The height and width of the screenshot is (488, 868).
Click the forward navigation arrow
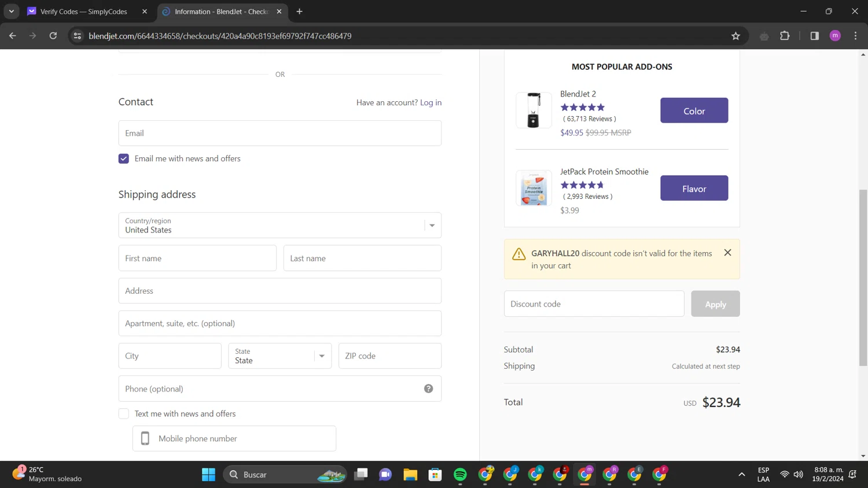[33, 36]
